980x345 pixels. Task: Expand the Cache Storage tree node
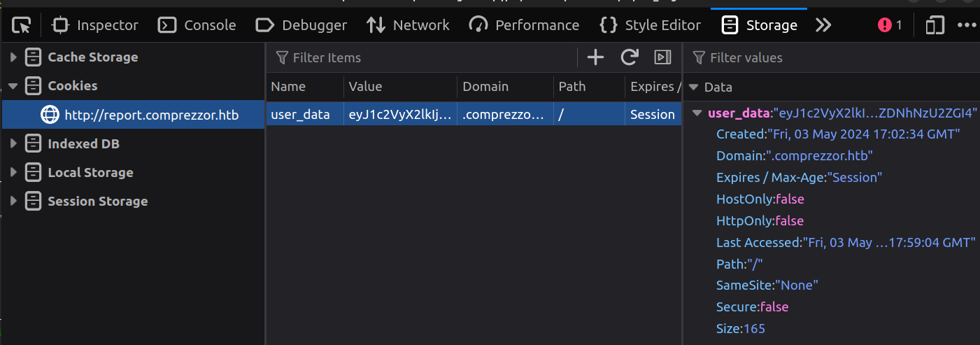(13, 57)
